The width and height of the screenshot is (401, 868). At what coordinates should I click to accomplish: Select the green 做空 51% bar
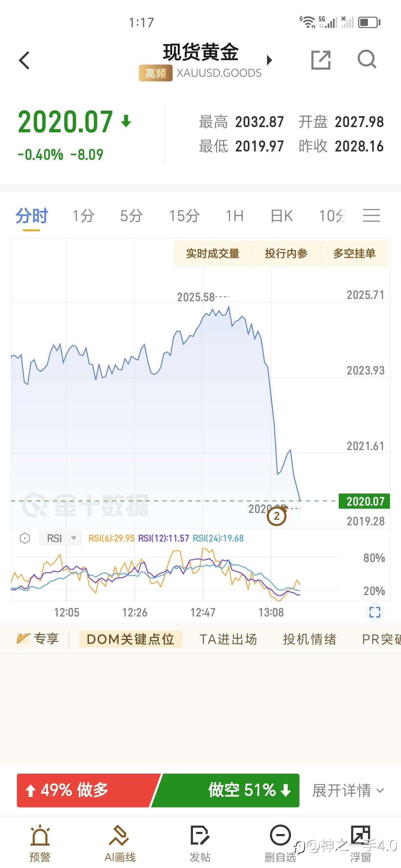click(229, 790)
